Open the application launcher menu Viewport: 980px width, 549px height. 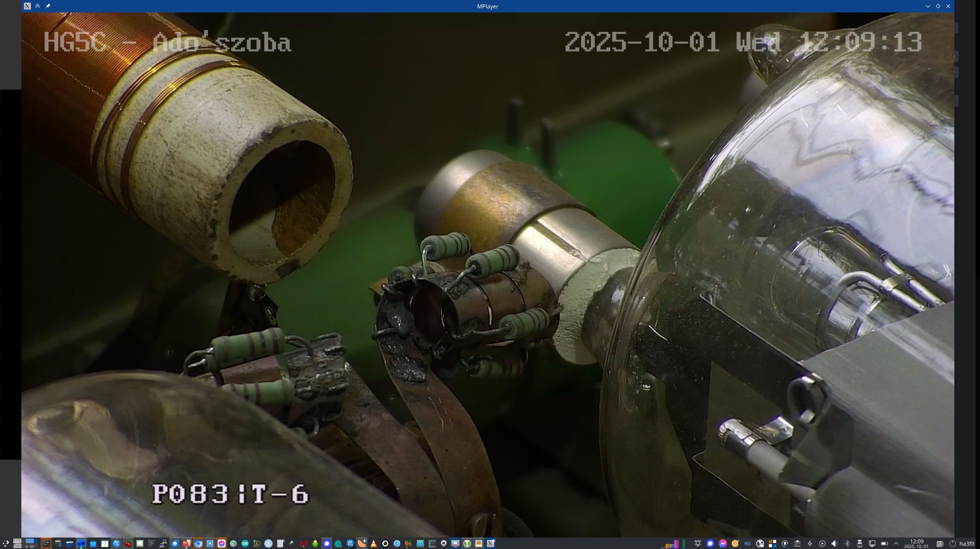coord(6,543)
